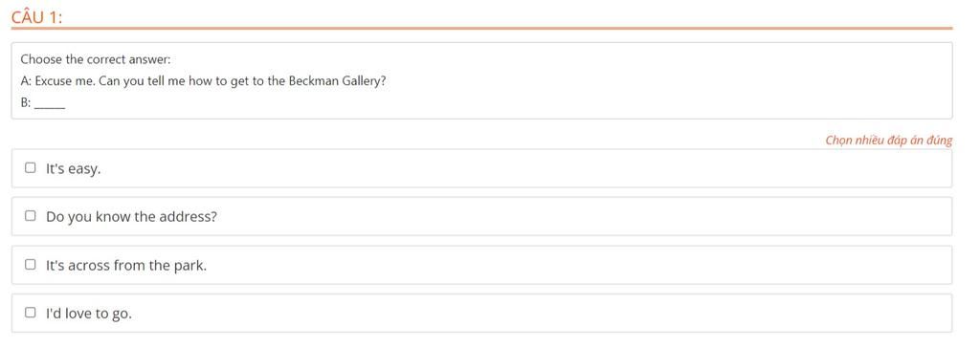The image size is (980, 348).
Task: Click the "It's easy." answer label text
Action: [x=73, y=168]
